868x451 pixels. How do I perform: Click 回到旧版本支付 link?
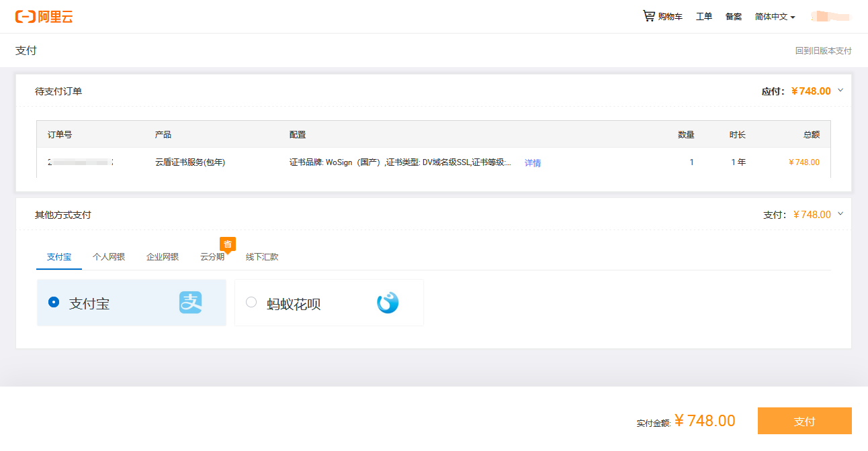[823, 51]
